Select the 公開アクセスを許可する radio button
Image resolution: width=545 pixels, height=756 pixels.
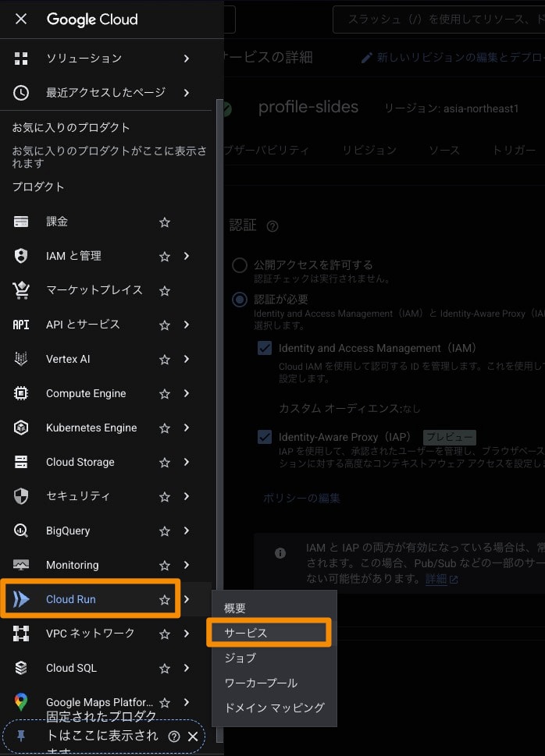(x=240, y=265)
